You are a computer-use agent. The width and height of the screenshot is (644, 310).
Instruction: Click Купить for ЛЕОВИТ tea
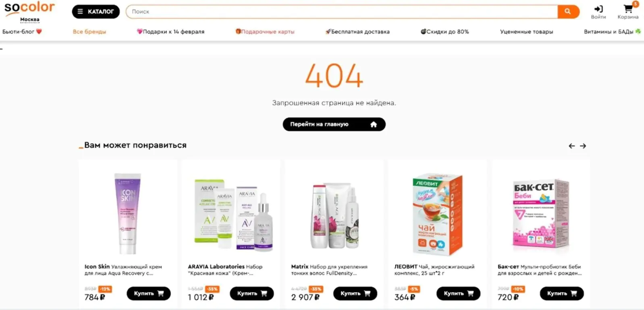458,293
